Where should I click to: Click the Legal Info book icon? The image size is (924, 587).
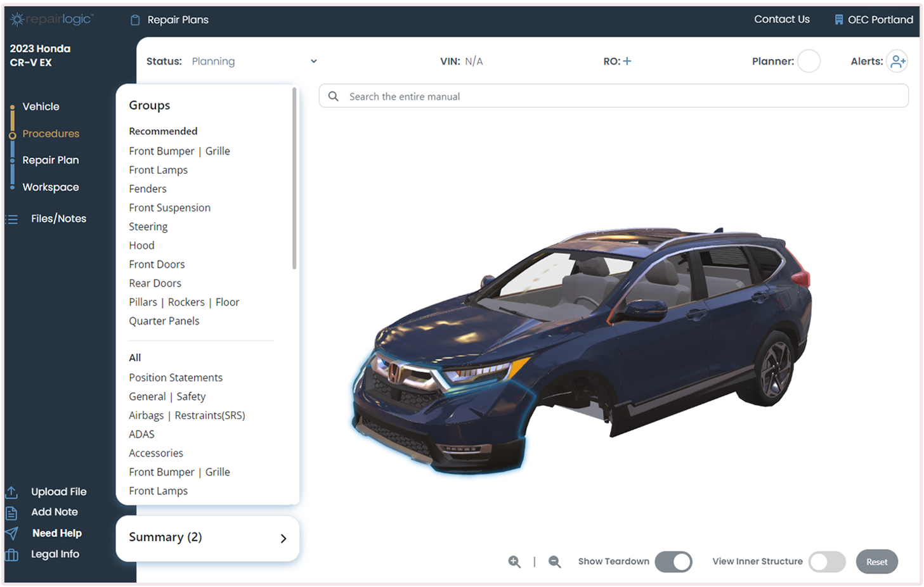[x=11, y=555]
